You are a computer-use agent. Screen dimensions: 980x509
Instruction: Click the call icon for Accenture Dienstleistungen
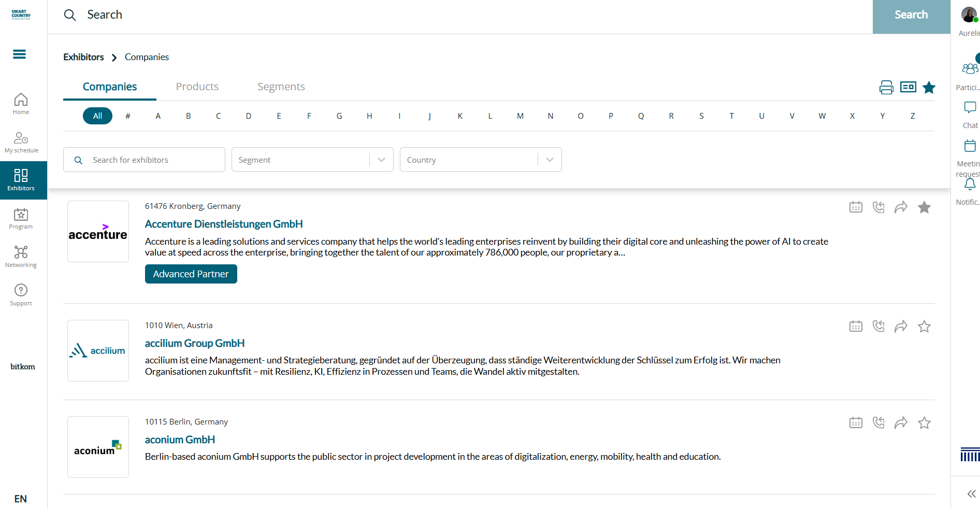click(878, 207)
